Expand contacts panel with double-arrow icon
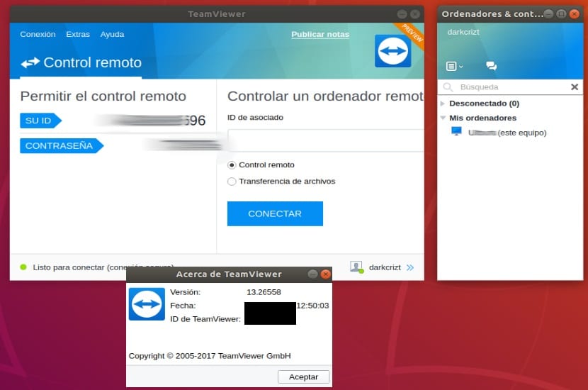The width and height of the screenshot is (588, 390). (x=410, y=267)
